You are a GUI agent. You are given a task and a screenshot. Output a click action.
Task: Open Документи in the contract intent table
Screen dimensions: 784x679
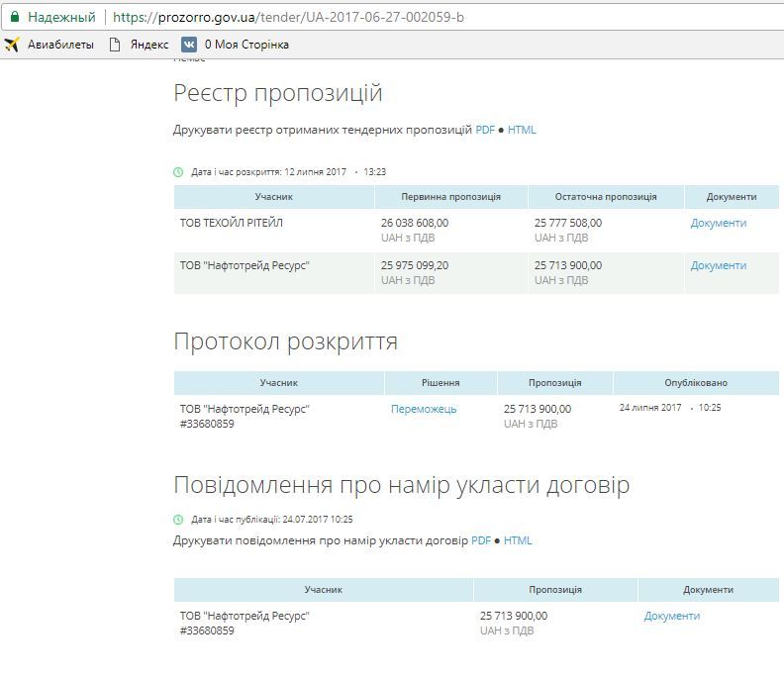pyautogui.click(x=671, y=616)
